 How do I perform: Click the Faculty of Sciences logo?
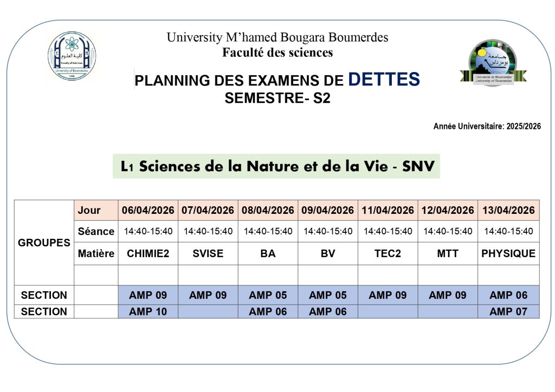[x=72, y=56]
